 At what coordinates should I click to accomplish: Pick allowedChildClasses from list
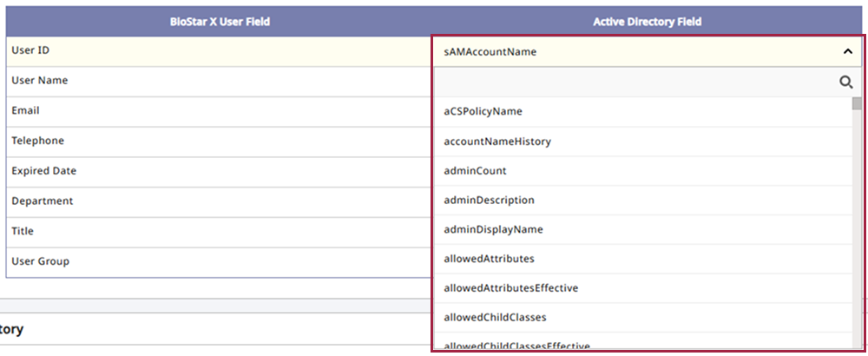click(495, 317)
